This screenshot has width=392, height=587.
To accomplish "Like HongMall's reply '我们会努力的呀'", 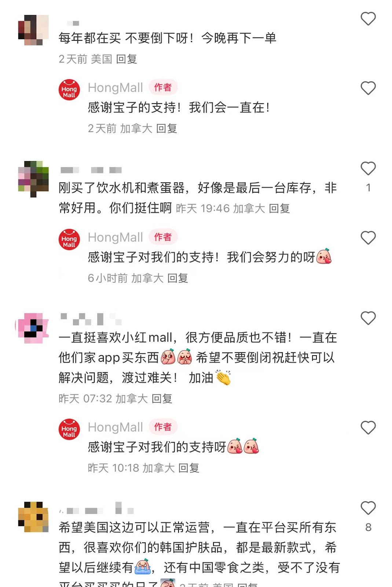I will pos(368,238).
